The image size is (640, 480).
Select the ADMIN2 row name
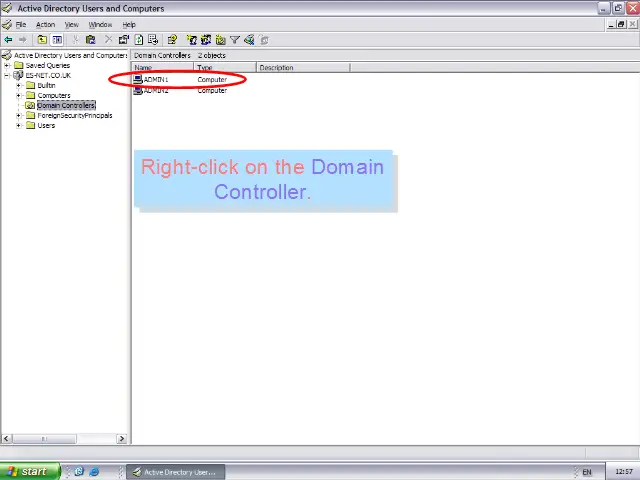(x=156, y=91)
